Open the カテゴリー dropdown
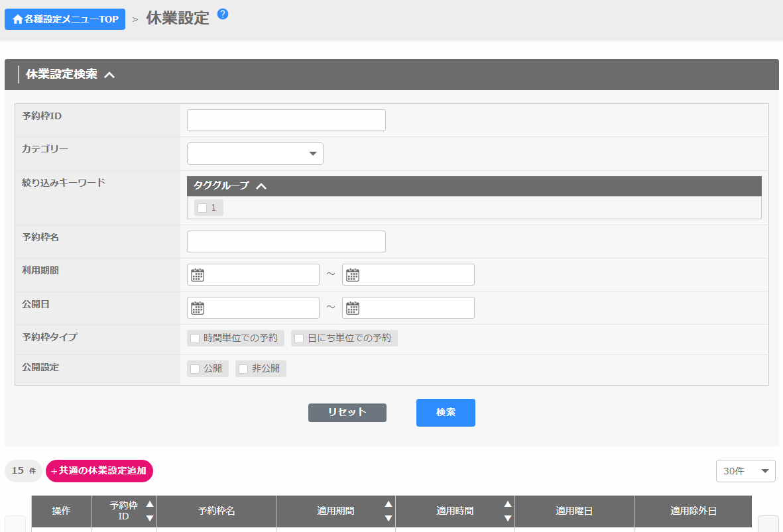 pyautogui.click(x=255, y=154)
